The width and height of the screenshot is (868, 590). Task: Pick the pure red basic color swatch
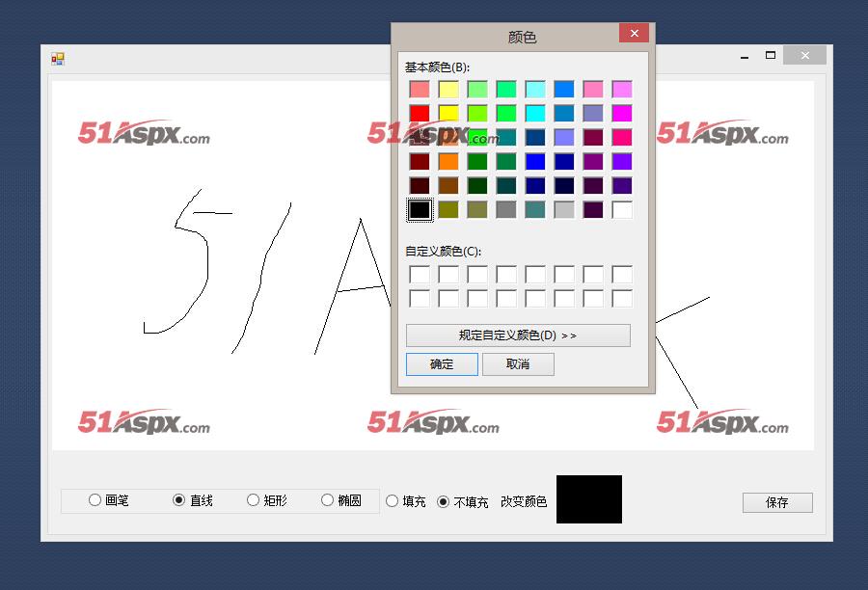(x=420, y=114)
